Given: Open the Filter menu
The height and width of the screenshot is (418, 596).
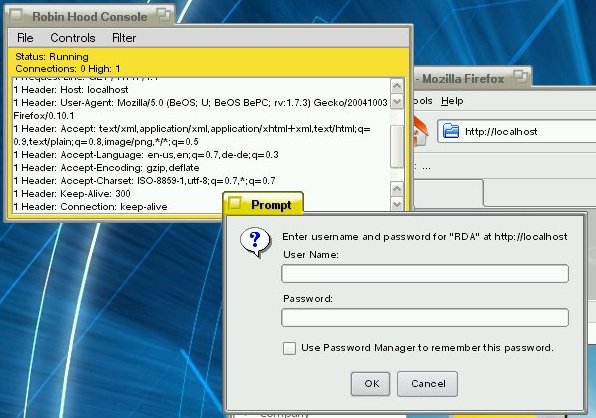Looking at the screenshot, I should click(124, 38).
